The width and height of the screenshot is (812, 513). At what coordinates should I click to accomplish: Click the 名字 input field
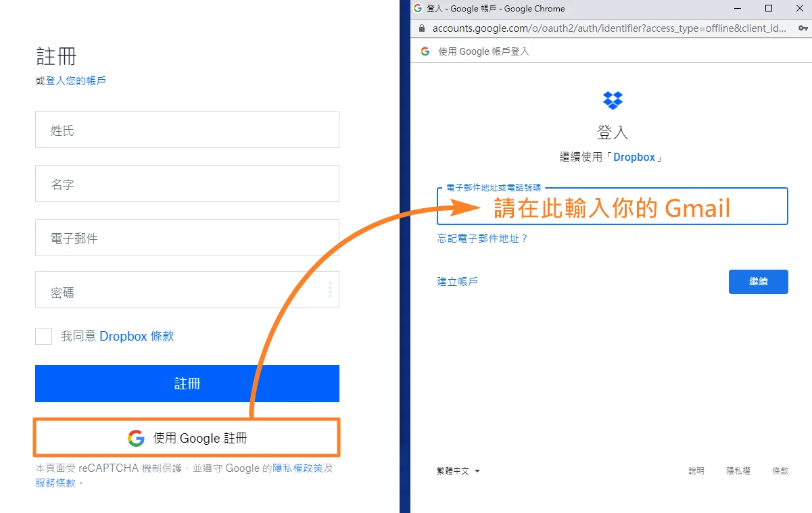[187, 184]
